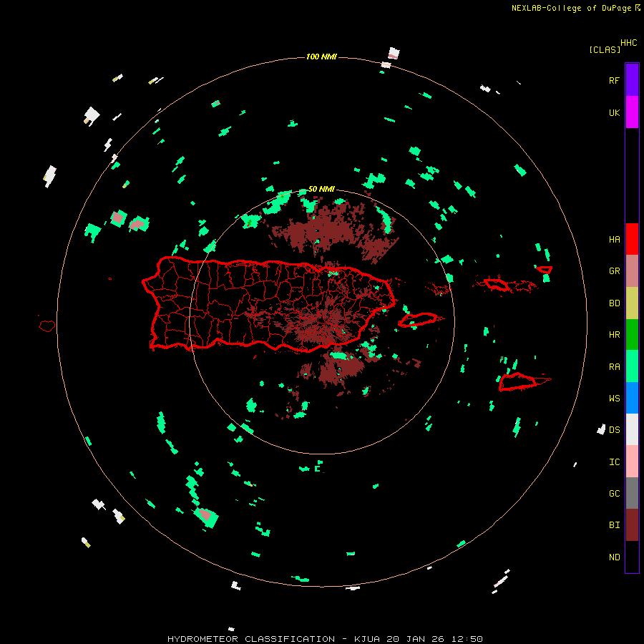Click the 'BD' legend label
This screenshot has height=644, width=644.
tap(615, 303)
